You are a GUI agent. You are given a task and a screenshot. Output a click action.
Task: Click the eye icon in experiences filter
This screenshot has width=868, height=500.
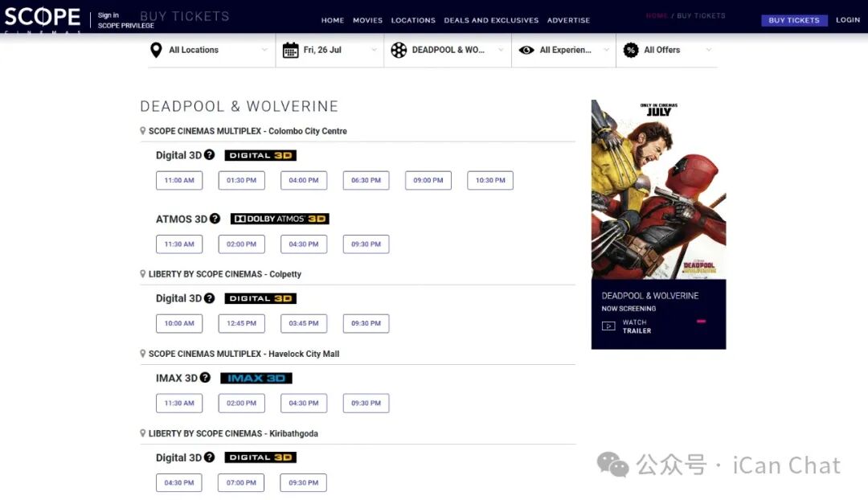(526, 50)
